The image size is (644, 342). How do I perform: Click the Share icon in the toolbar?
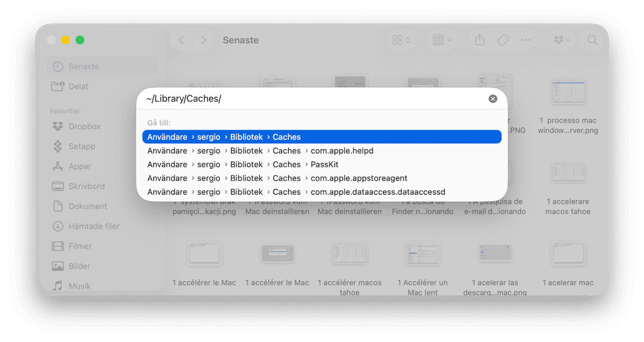(480, 40)
